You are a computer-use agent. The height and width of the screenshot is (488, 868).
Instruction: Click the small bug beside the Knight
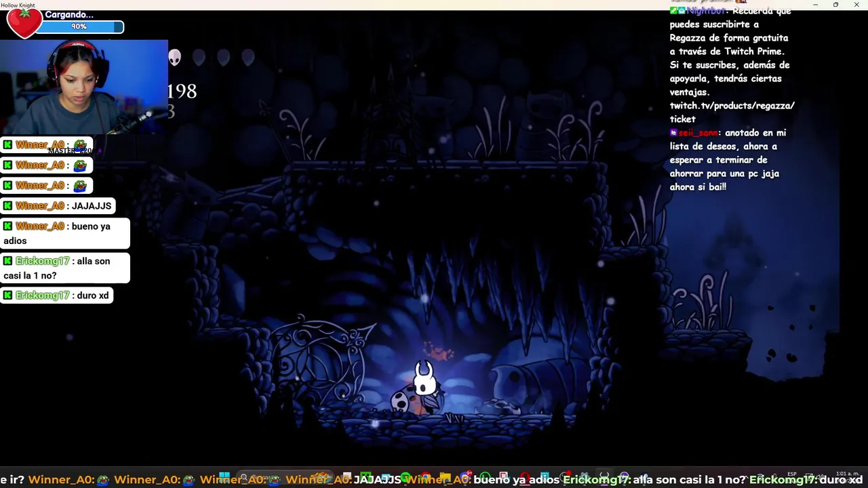[x=401, y=401]
